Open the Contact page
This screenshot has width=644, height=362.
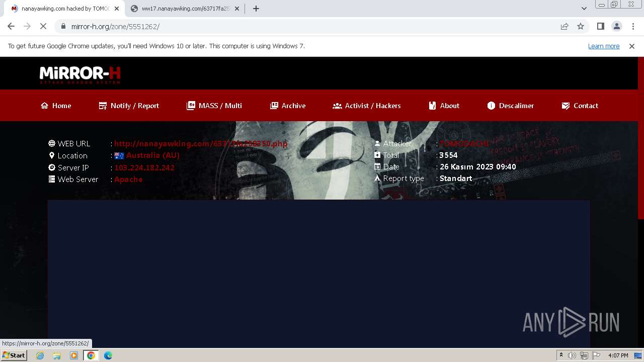[x=580, y=106]
